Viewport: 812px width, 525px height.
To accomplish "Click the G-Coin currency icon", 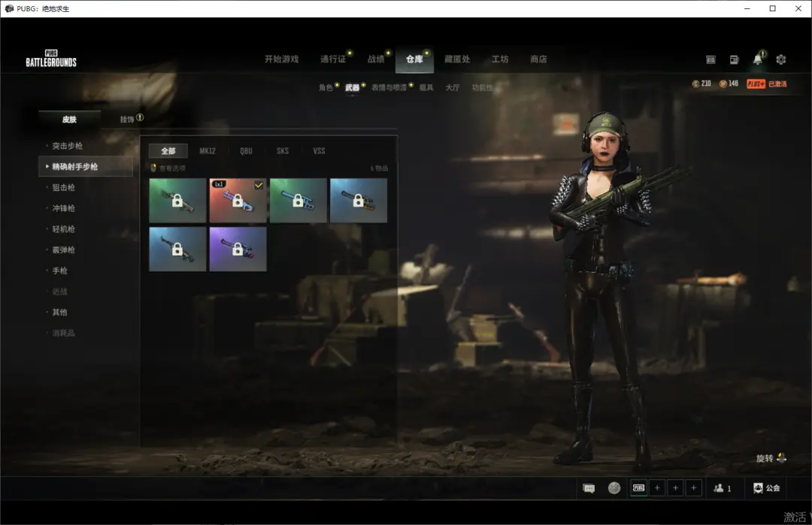I will [696, 83].
